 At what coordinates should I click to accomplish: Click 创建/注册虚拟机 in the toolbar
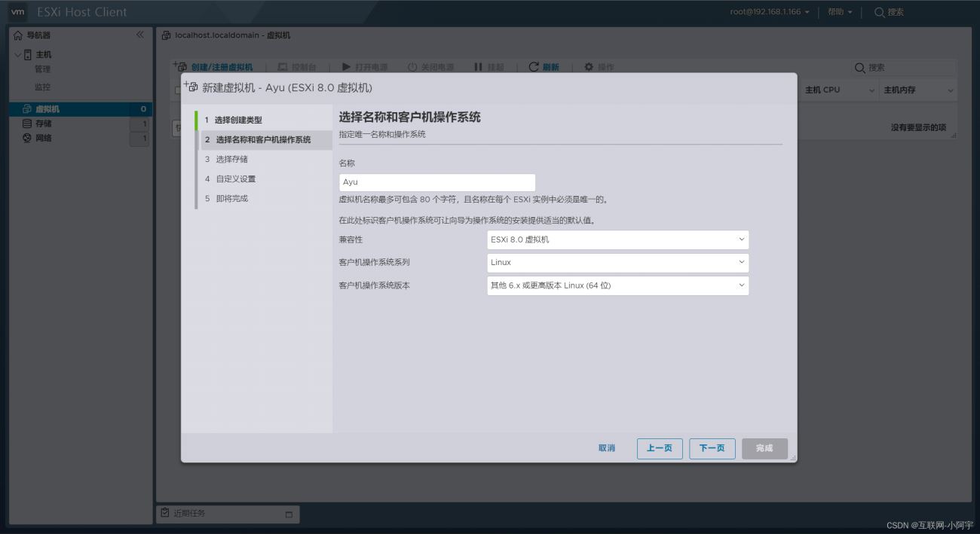click(x=214, y=67)
